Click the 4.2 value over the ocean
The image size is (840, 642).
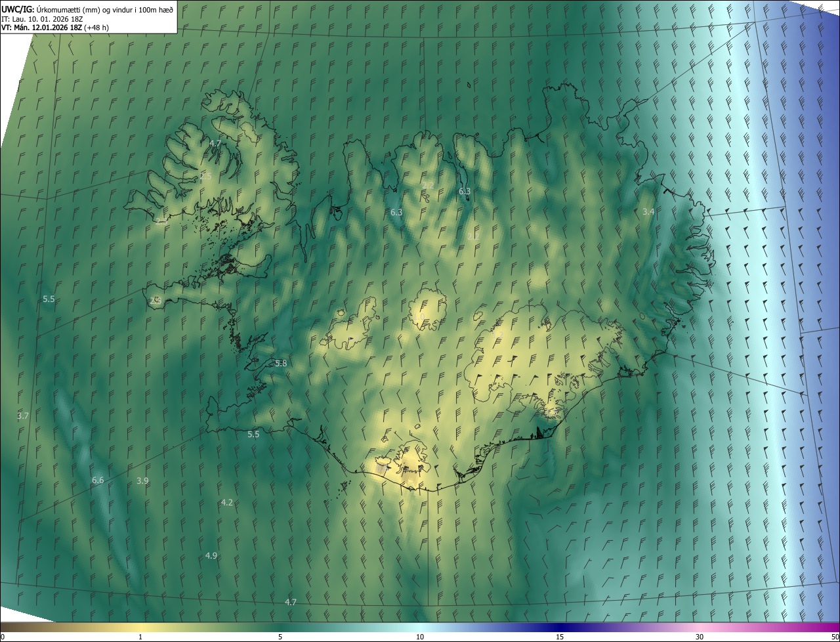coord(226,502)
